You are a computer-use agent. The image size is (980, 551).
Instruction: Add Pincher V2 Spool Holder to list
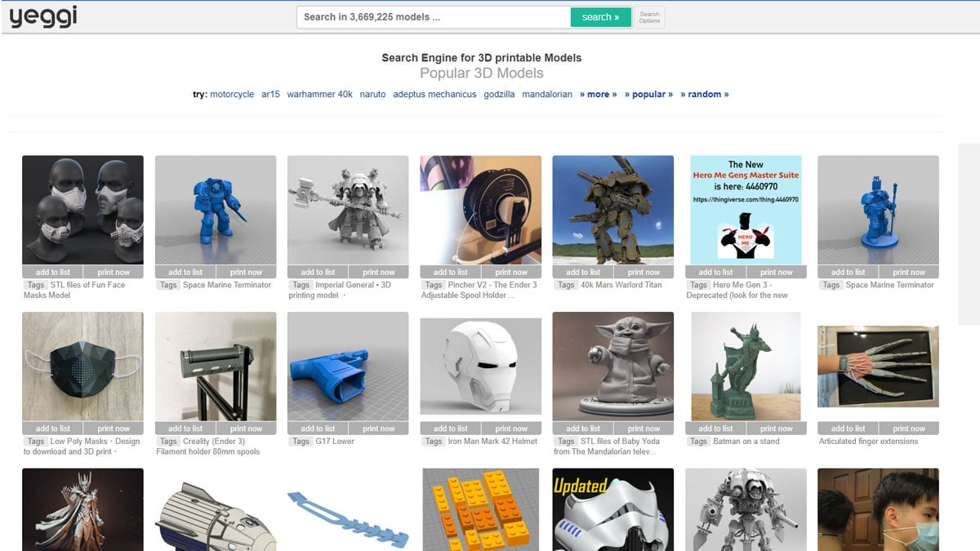(450, 273)
